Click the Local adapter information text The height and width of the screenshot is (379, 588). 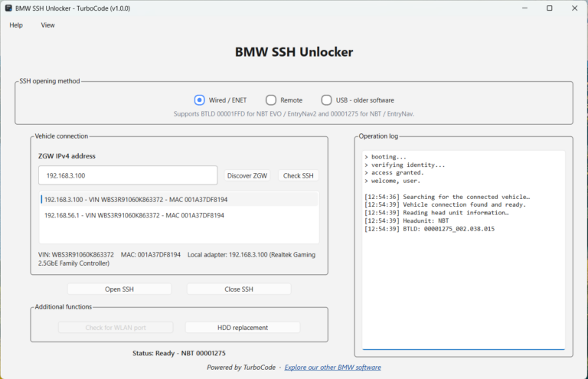(x=177, y=259)
